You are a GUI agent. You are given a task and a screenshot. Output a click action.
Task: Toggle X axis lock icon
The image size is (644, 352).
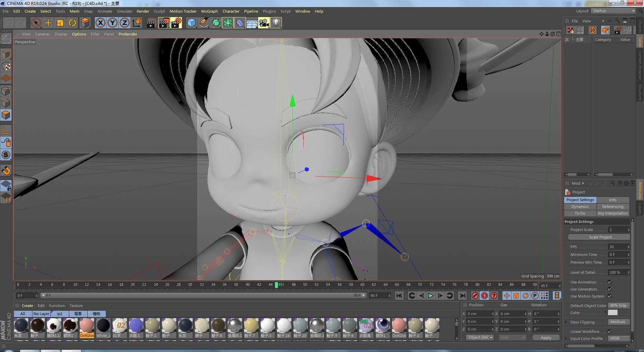(x=100, y=23)
